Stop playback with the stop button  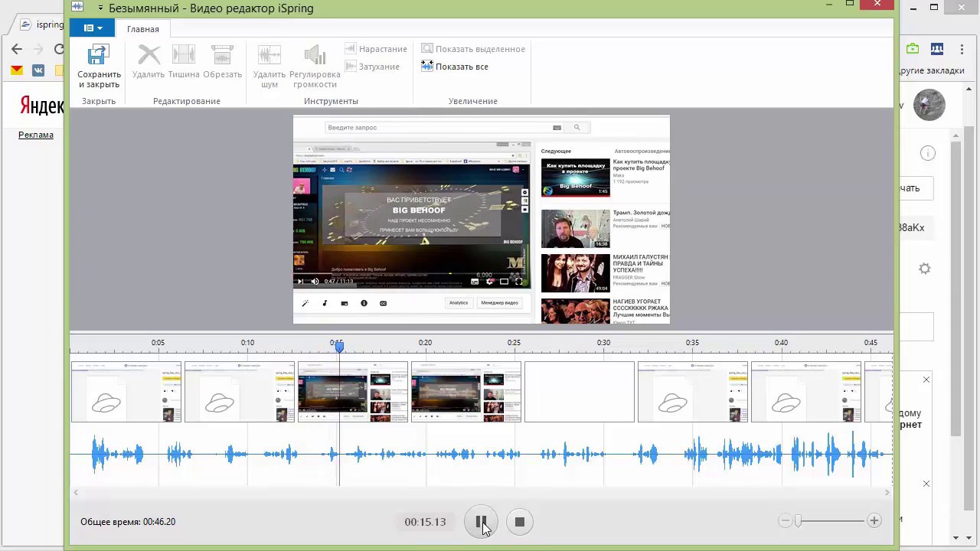519,522
